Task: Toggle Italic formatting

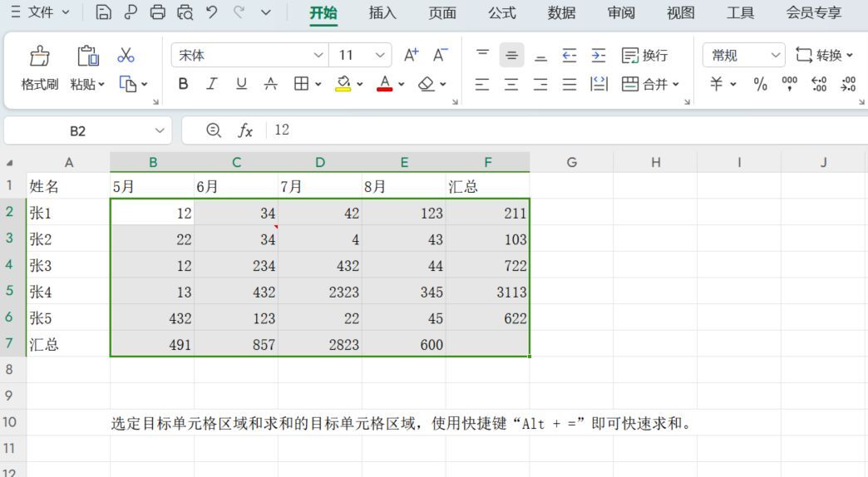Action: point(211,84)
